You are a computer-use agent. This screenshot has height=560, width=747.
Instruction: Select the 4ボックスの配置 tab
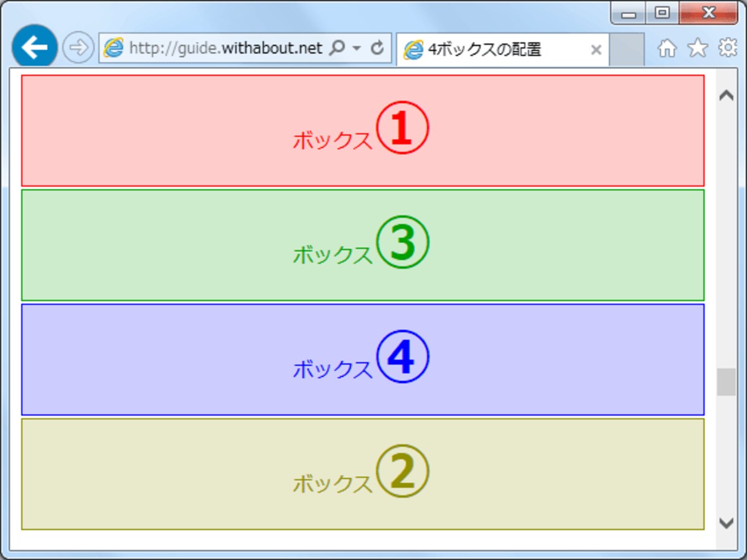(x=502, y=50)
